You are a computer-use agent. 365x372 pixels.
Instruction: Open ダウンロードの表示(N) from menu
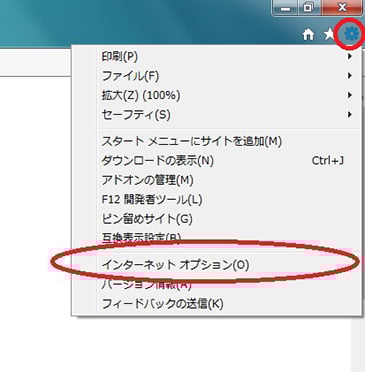(217, 161)
